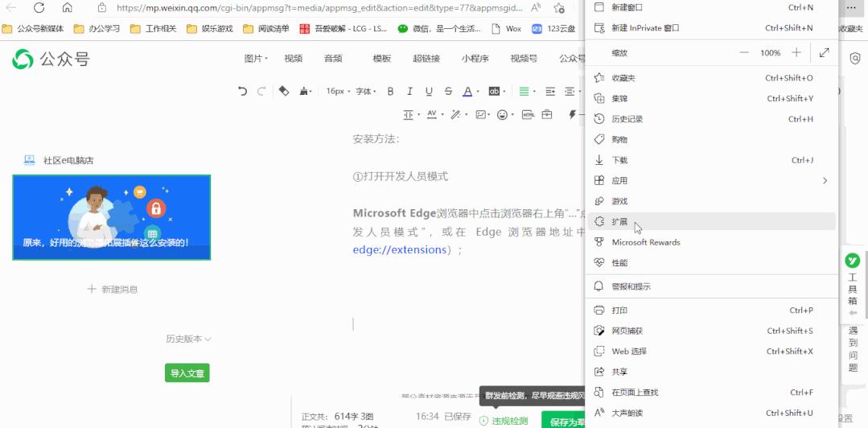This screenshot has width=868, height=428.
Task: Click the HTML source icon
Action: (528, 114)
